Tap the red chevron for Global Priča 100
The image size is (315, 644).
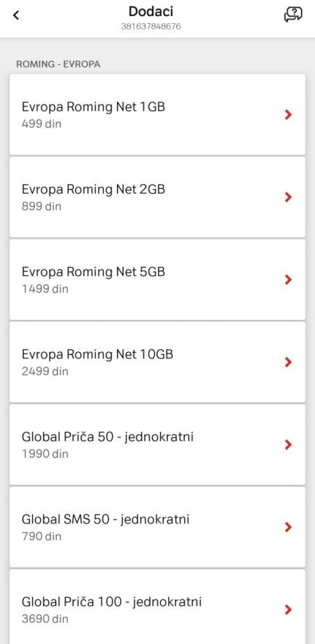(288, 610)
